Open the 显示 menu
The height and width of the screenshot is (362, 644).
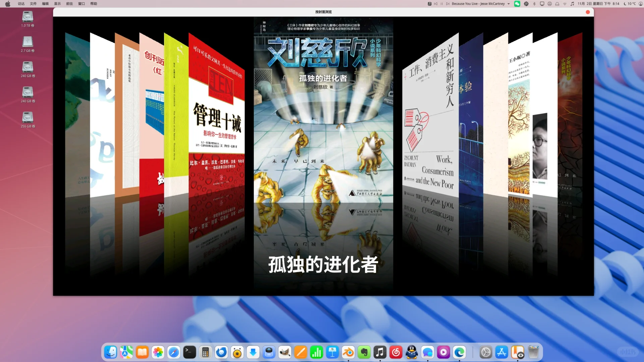point(57,4)
